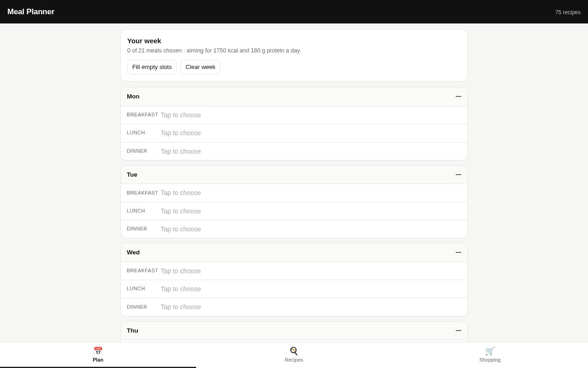Choose a meal for Tuesday breakfast
This screenshot has height=368, width=588.
click(x=294, y=193)
